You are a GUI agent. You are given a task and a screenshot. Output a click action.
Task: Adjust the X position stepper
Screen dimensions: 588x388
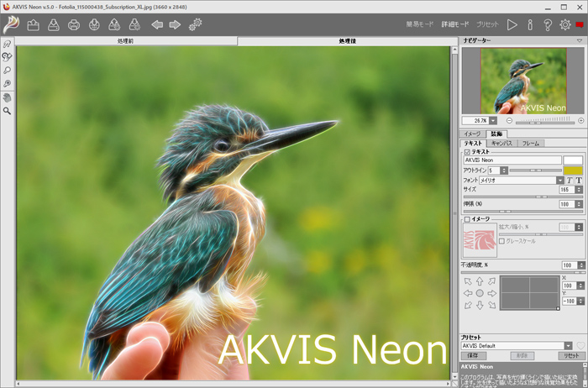[580, 286]
